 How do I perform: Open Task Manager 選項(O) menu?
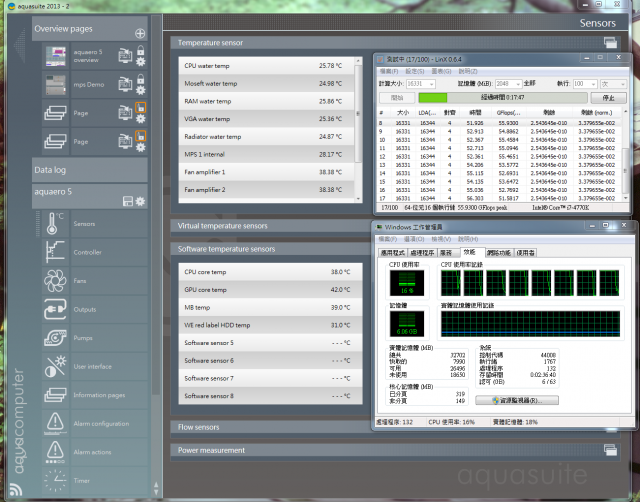[414, 239]
